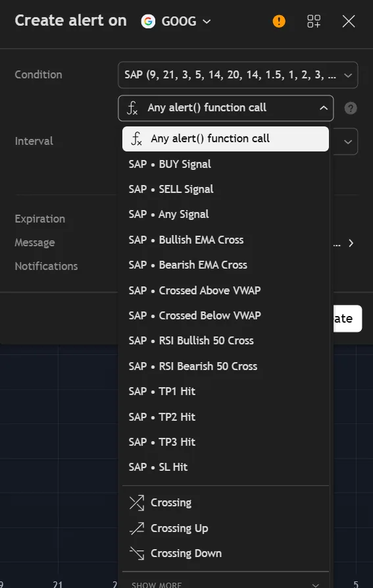The height and width of the screenshot is (588, 373).
Task: Choose SAP • Crossed Above VWAP
Action: 226,290
